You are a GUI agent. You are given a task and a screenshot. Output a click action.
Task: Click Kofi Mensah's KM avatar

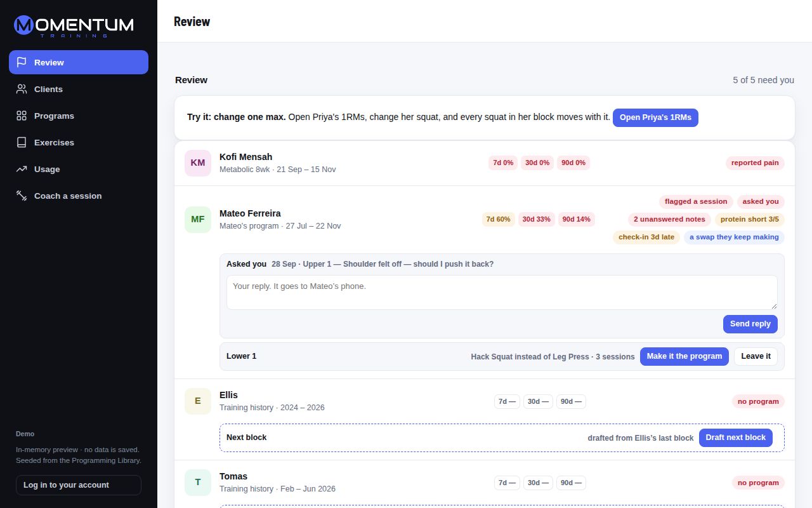pos(198,163)
